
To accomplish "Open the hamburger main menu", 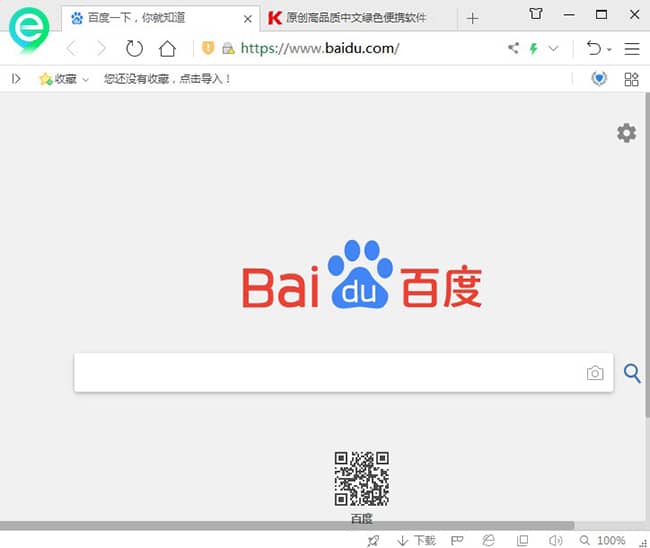I will [x=632, y=48].
